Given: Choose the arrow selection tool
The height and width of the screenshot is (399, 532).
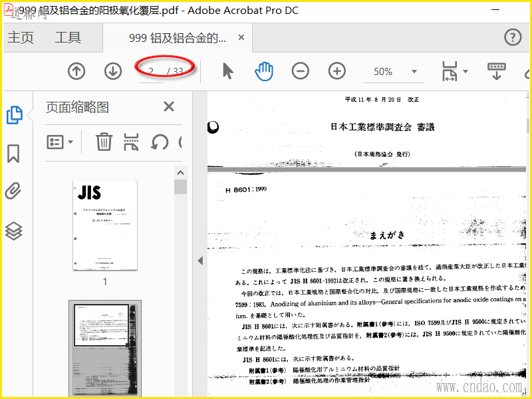Looking at the screenshot, I should click(x=228, y=72).
